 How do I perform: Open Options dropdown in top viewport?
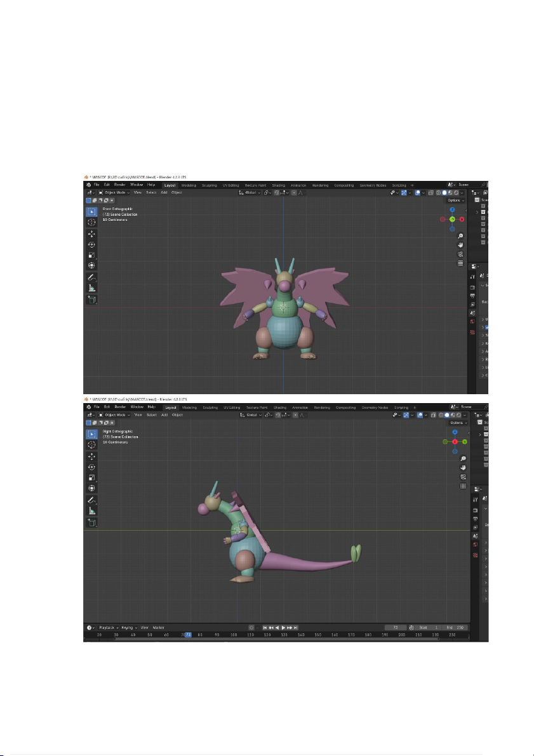[455, 200]
